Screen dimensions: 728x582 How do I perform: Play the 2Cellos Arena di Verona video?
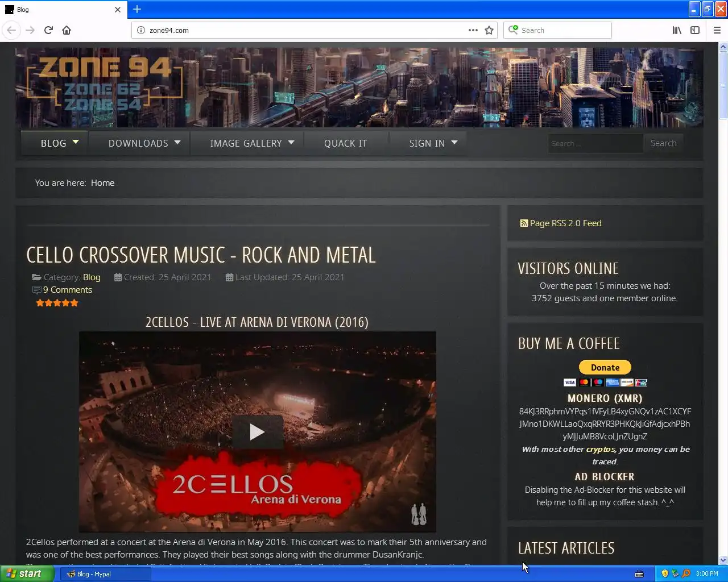[x=257, y=432]
